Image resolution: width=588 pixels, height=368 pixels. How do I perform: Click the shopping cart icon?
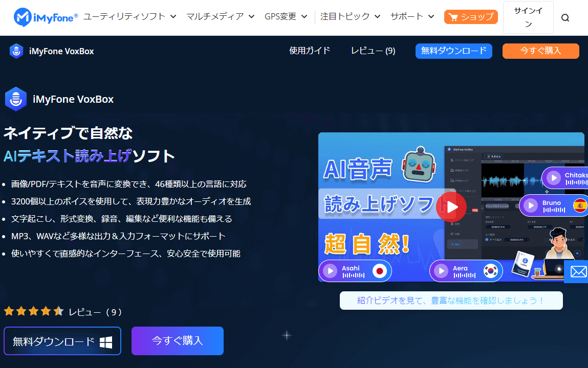click(x=453, y=17)
